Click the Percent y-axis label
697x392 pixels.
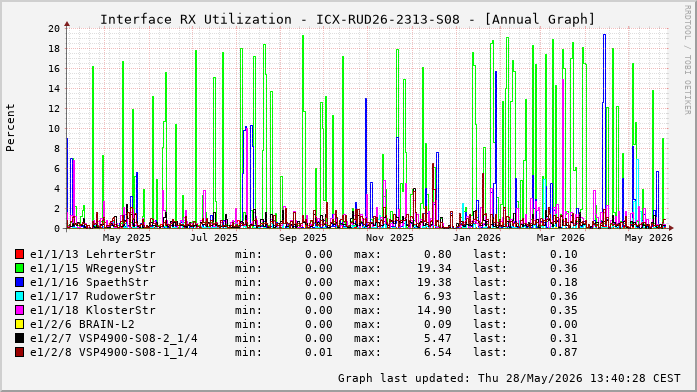[10, 128]
